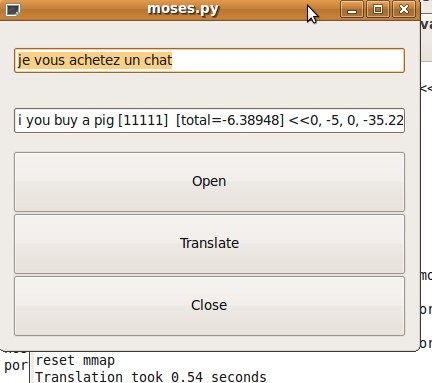Viewport: 432px width, 383px height.
Task: Click the 'reset mmap' terminal line
Action: click(75, 361)
